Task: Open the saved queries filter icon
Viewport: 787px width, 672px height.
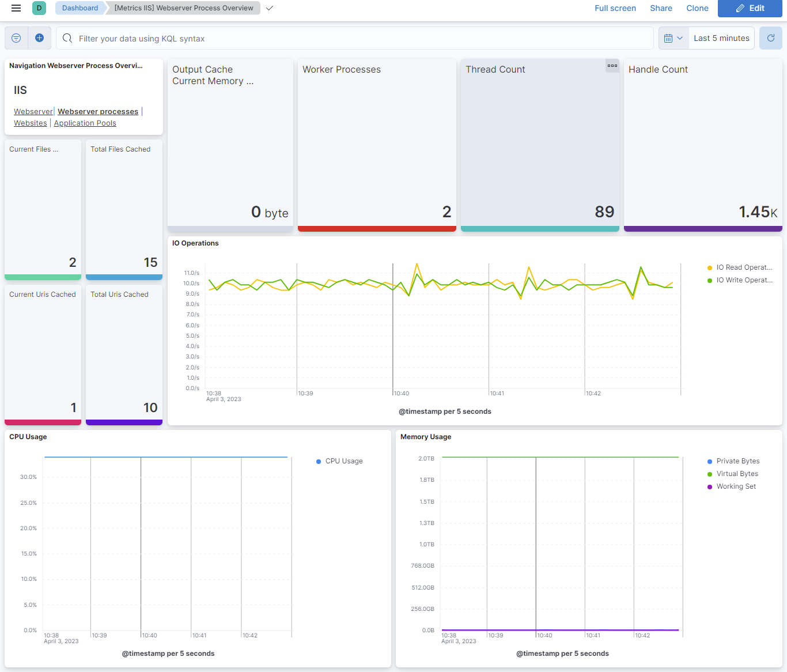Action: coord(16,38)
